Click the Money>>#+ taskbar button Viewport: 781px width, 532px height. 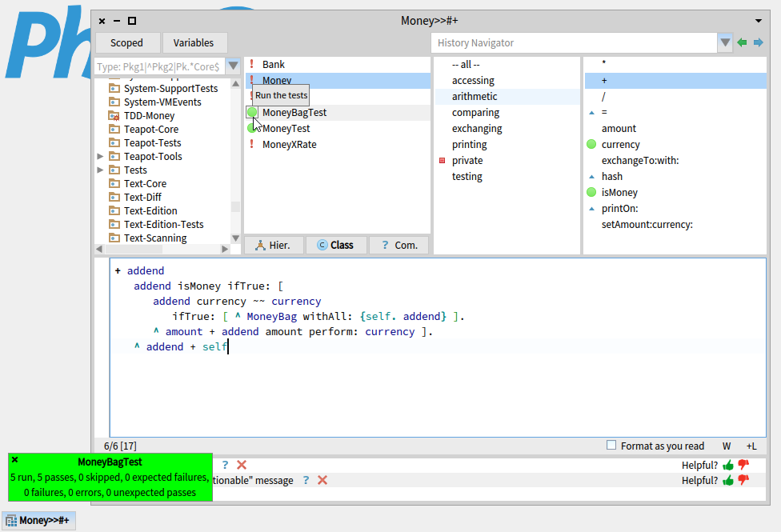click(38, 521)
